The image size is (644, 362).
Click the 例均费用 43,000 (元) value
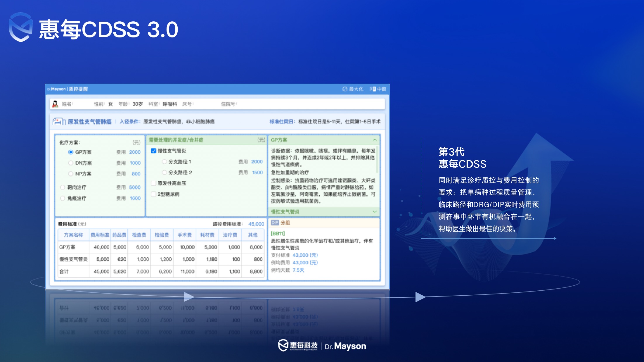305,263
